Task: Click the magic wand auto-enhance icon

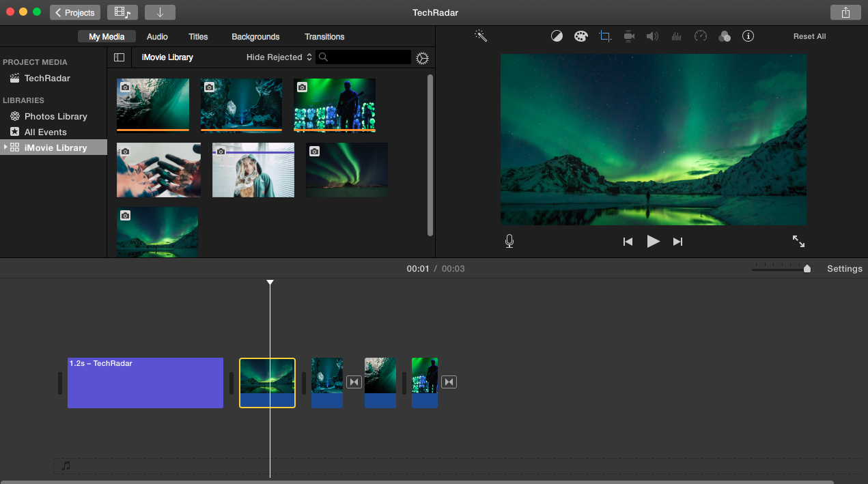Action: [481, 36]
